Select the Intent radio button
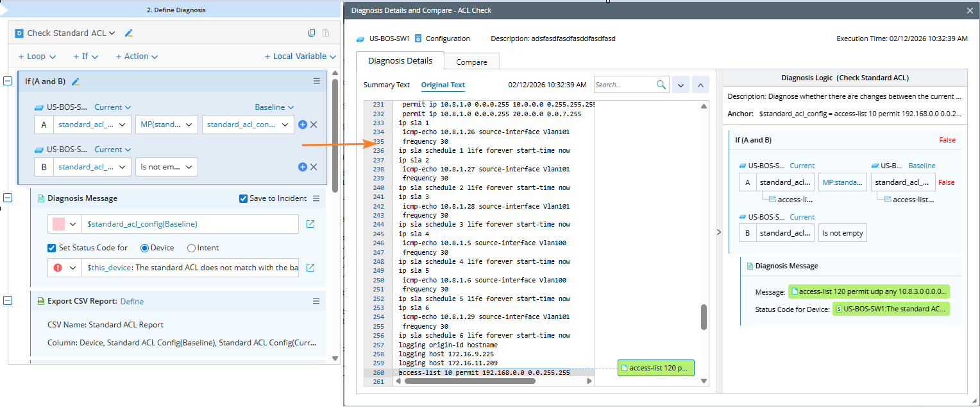The image size is (980, 407). (191, 248)
